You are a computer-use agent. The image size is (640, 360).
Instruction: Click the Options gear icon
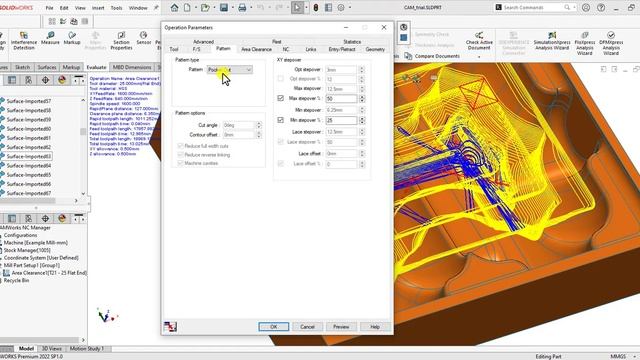point(341,7)
